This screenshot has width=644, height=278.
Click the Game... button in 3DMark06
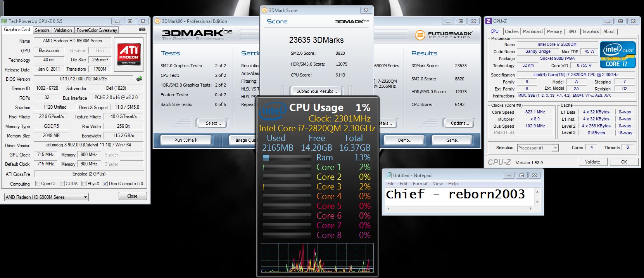coord(453,140)
